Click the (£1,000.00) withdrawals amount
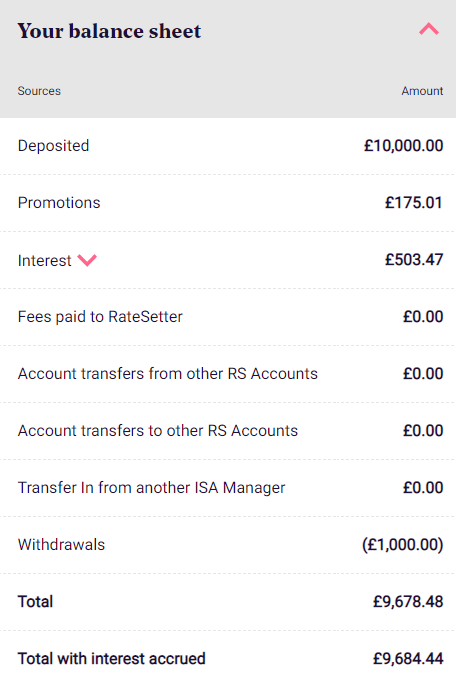456x674 pixels. [x=403, y=545]
